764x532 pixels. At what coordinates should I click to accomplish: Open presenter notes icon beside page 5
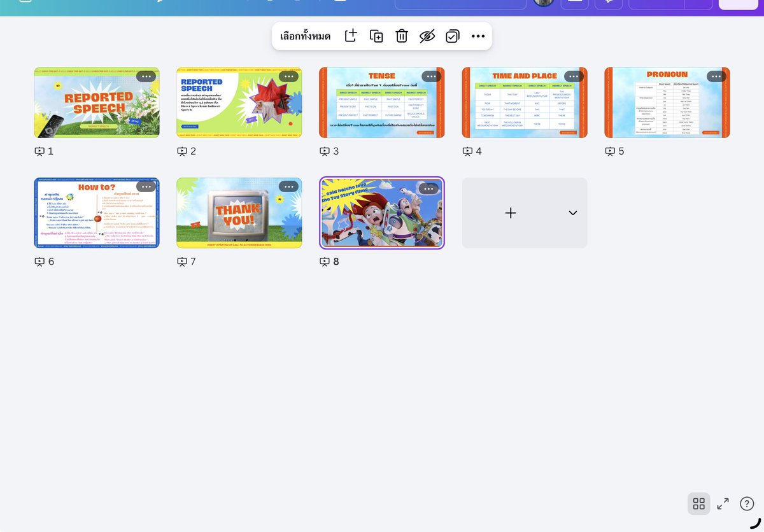click(610, 151)
